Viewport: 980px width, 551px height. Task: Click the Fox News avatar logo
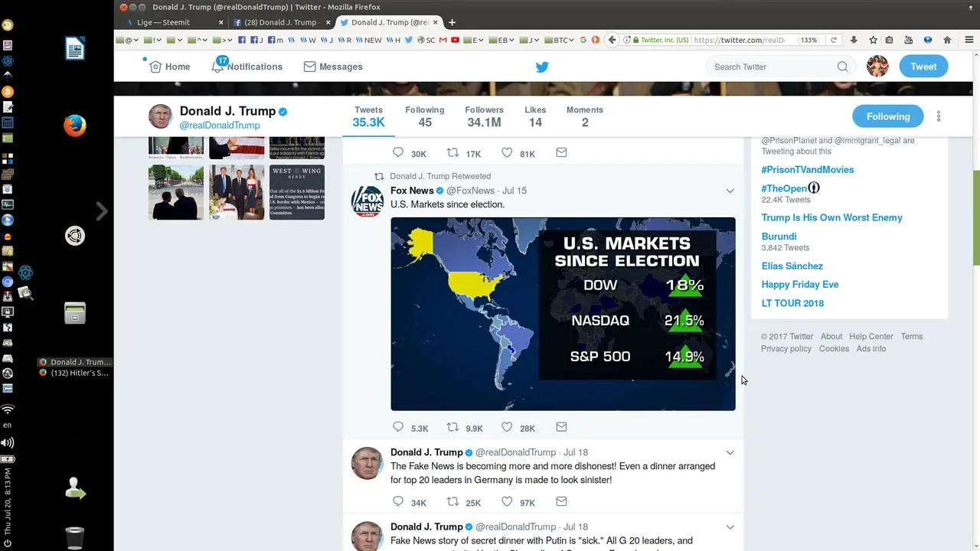(367, 201)
